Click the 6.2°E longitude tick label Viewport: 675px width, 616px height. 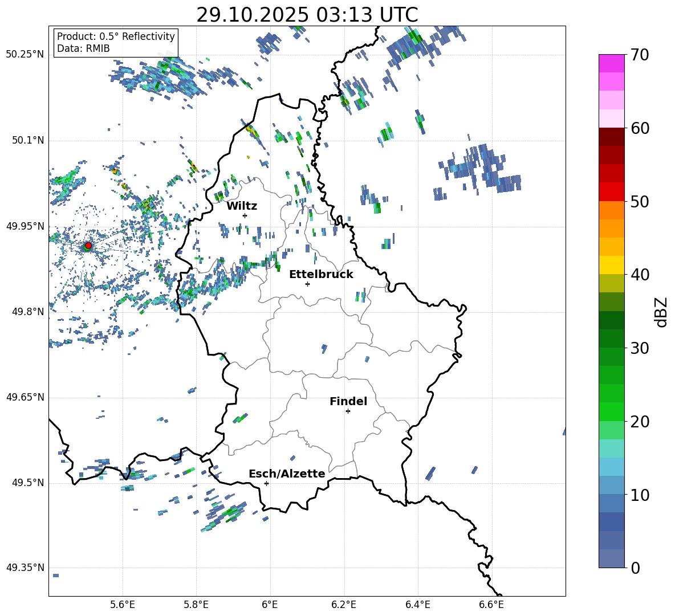(x=344, y=604)
